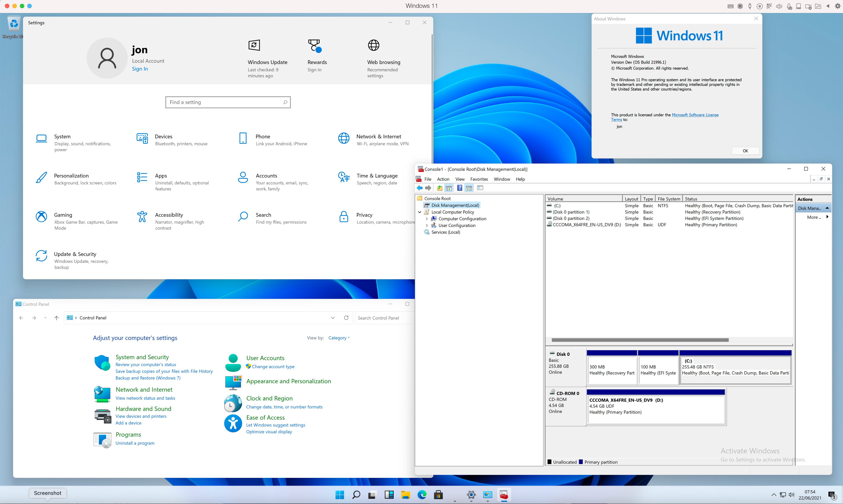Screen dimensions: 843x504
Task: Toggle Show/Hide Console Tree toolbar icon
Action: click(449, 188)
